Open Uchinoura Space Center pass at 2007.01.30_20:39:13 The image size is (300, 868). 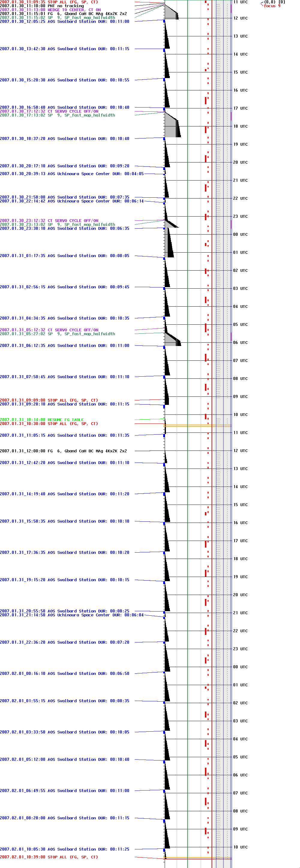coord(71,174)
